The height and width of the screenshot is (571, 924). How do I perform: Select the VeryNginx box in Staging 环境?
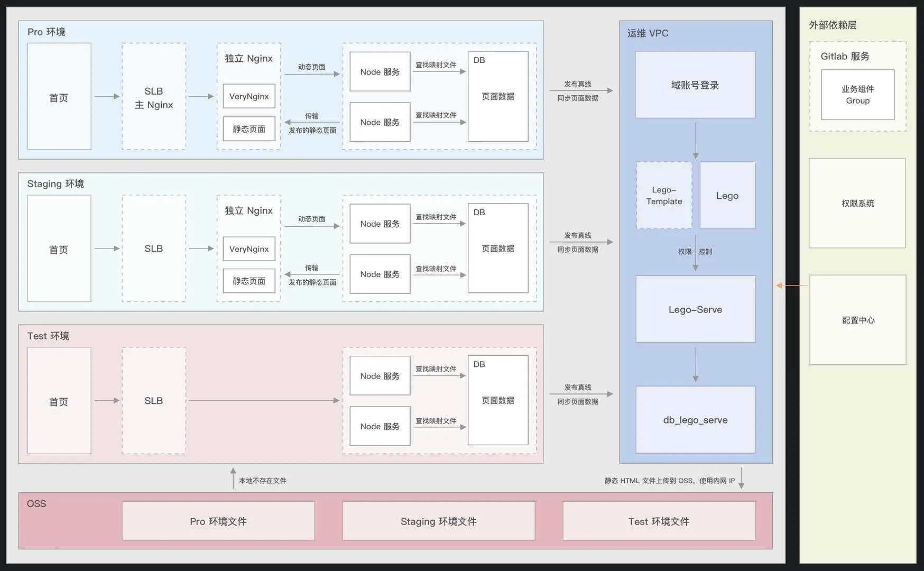(249, 249)
